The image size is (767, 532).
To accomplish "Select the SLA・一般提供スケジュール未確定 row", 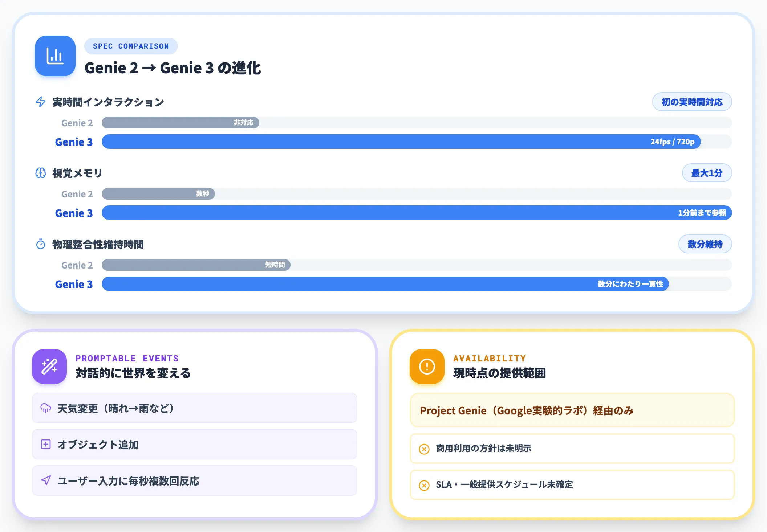I will coord(572,485).
